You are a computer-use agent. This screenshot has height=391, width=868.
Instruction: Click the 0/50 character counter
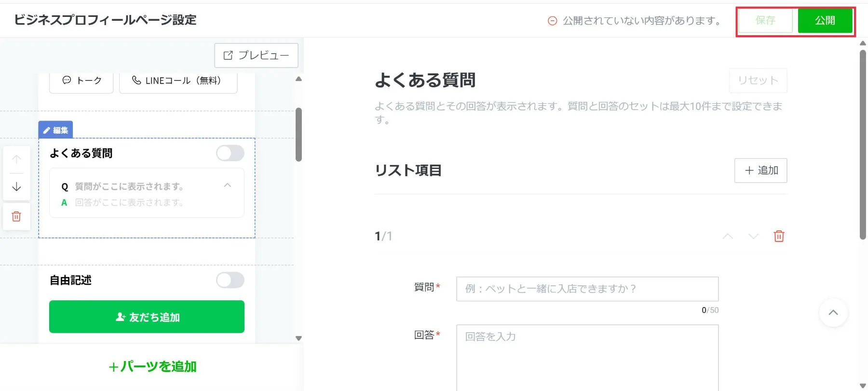pyautogui.click(x=710, y=310)
